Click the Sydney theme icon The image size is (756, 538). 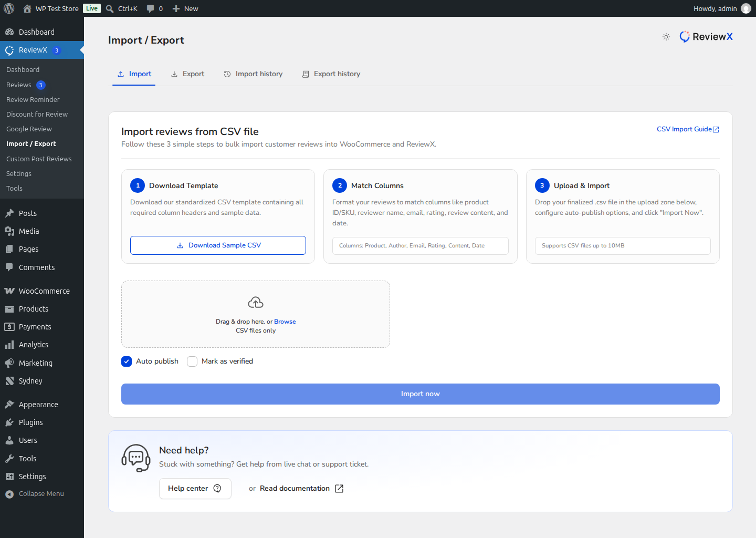(9, 381)
